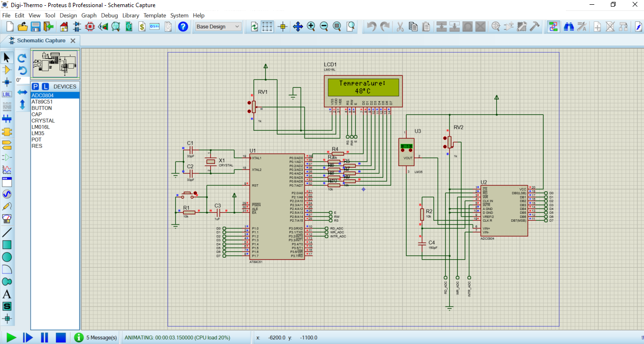This screenshot has width=644, height=344.
Task: Toggle the false origin tool
Action: click(x=282, y=27)
